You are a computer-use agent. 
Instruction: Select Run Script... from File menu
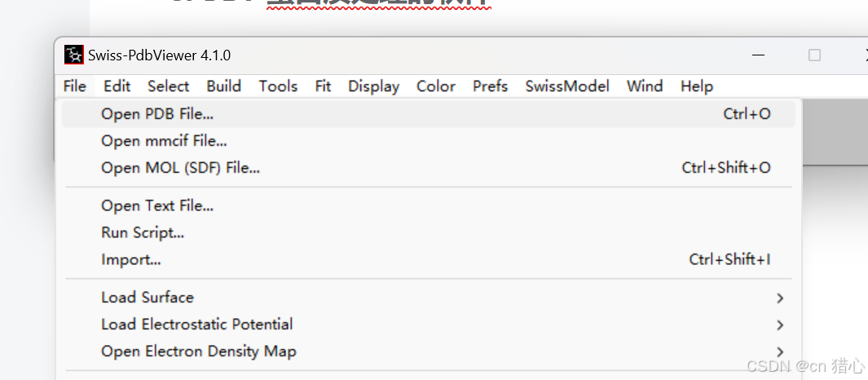[429, 232]
